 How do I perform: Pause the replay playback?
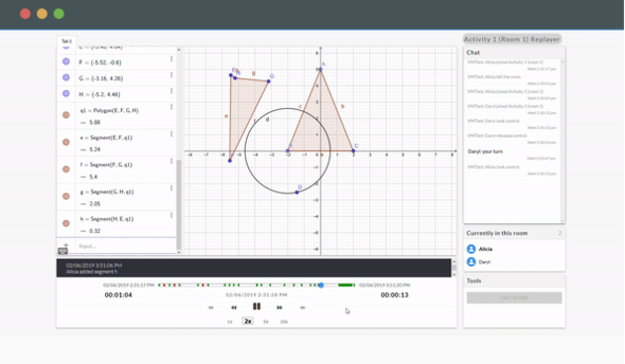coord(257,306)
